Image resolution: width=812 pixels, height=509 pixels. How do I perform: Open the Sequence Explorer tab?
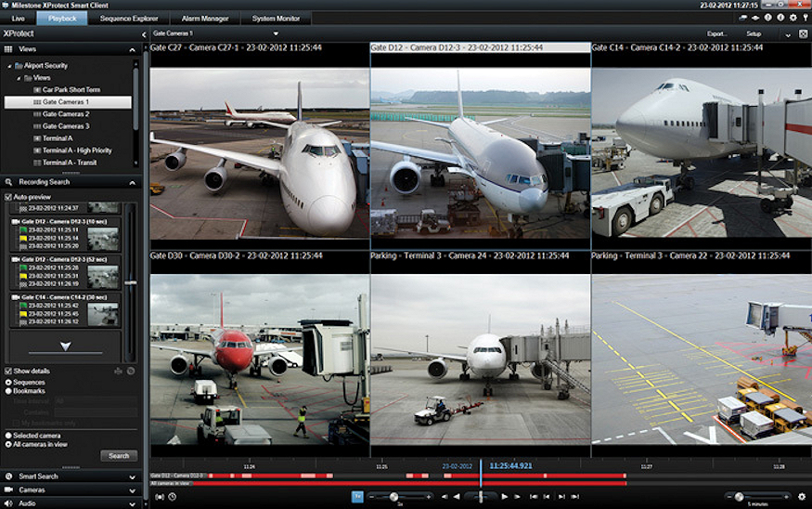click(129, 19)
